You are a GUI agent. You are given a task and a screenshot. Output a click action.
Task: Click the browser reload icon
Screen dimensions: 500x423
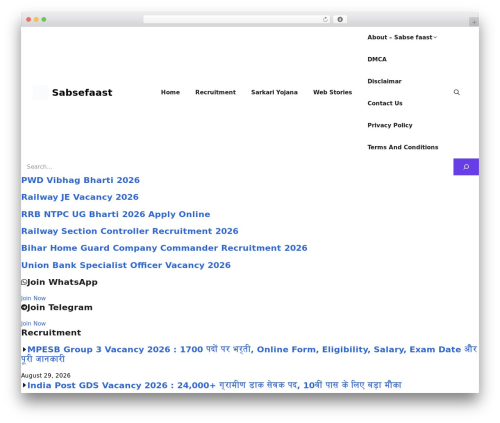(325, 19)
